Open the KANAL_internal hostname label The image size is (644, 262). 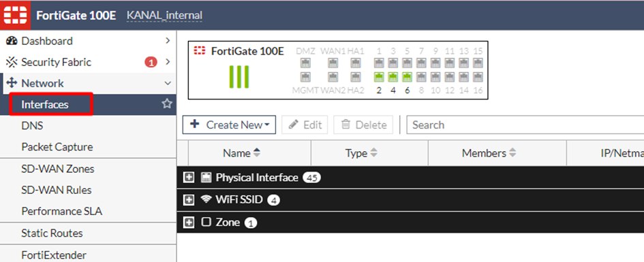164,16
